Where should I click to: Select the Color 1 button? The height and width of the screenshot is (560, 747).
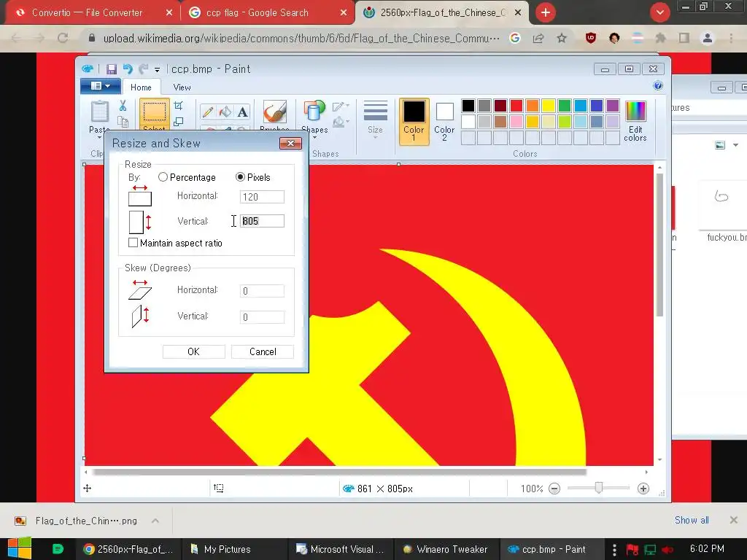[x=414, y=121]
